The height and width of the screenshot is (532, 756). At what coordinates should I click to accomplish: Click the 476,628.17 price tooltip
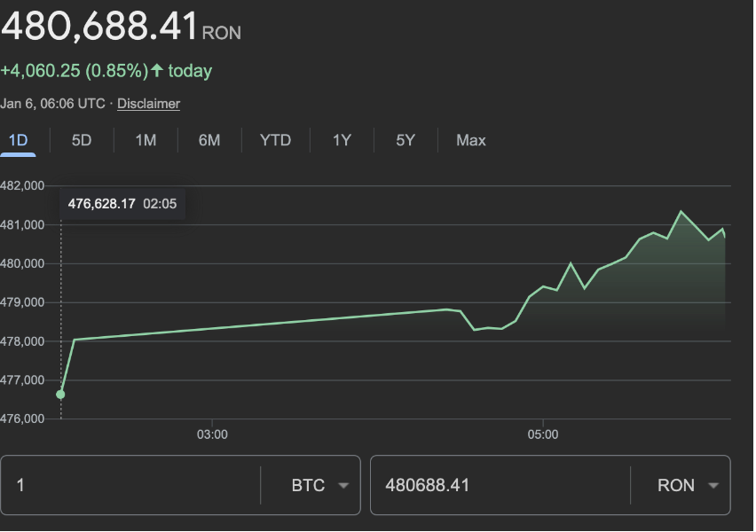(122, 204)
